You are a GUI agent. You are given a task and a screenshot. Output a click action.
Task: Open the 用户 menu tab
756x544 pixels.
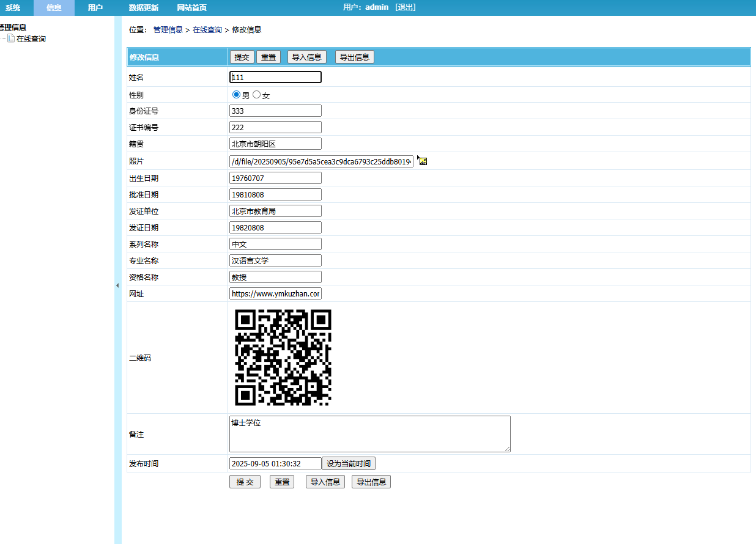pos(95,8)
